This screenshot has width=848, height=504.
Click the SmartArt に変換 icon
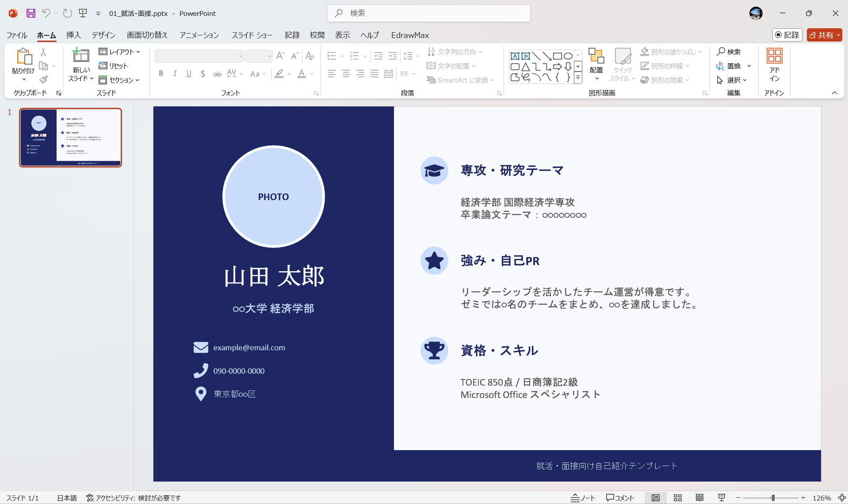click(x=431, y=80)
